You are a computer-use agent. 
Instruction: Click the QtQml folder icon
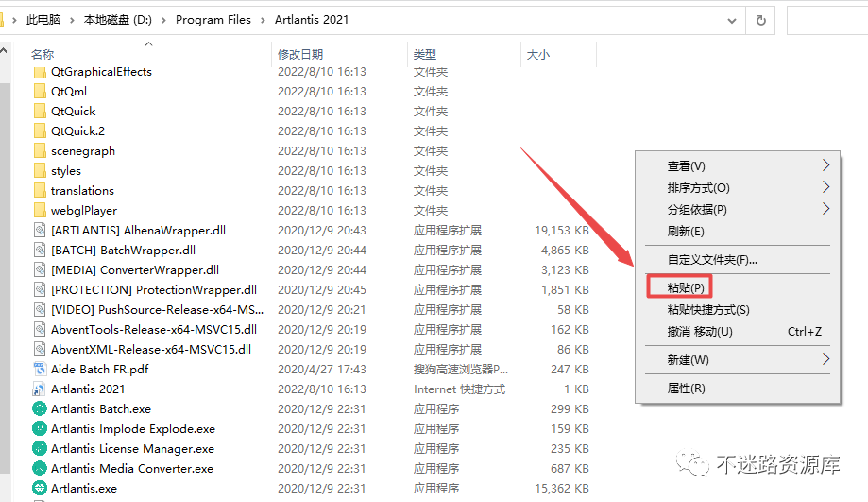click(x=40, y=92)
